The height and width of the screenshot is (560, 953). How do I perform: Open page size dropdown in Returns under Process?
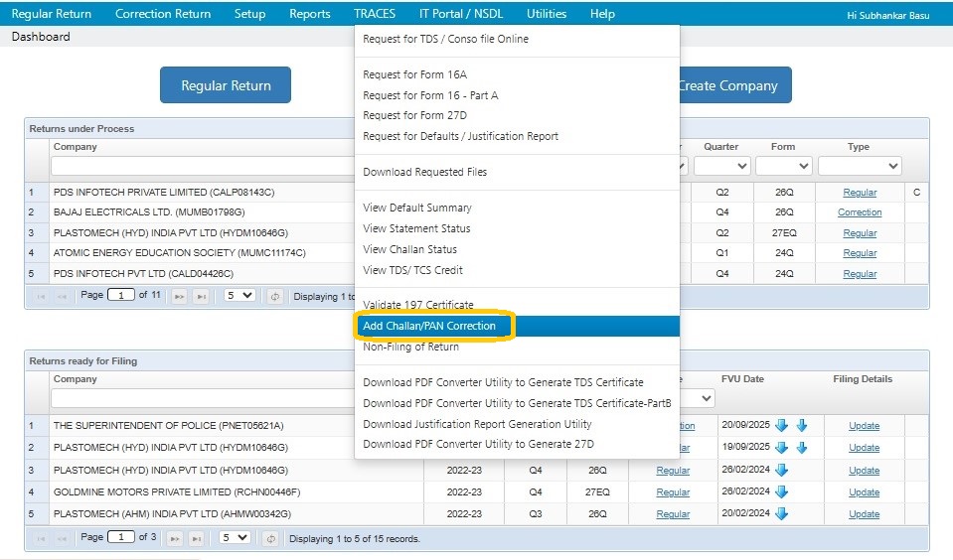[x=238, y=296]
